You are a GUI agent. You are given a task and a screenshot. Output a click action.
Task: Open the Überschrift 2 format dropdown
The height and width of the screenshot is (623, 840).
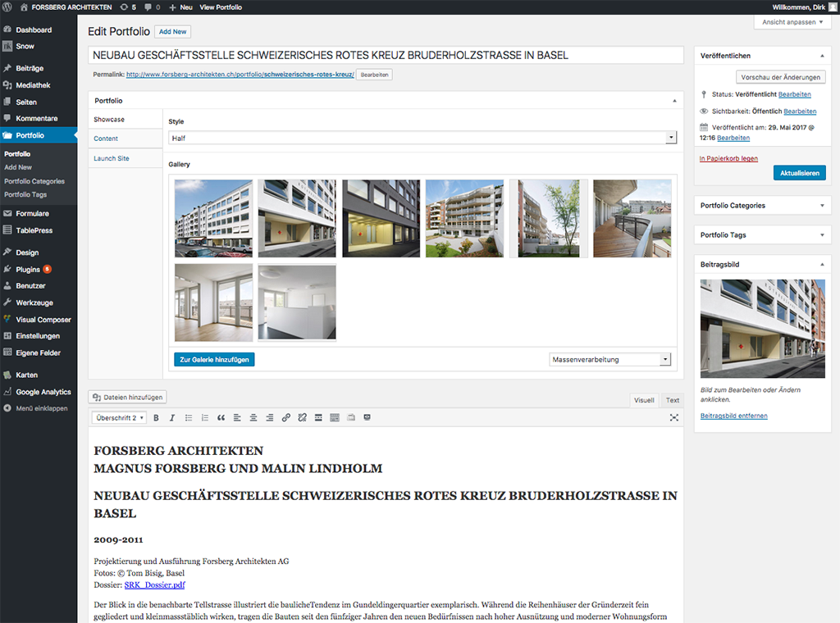pyautogui.click(x=119, y=418)
